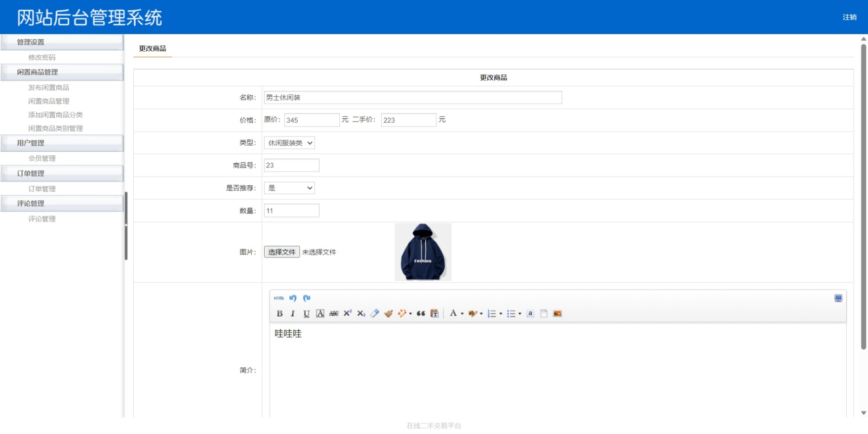
Task: Toggle the editor fullscreen icon
Action: pyautogui.click(x=838, y=298)
